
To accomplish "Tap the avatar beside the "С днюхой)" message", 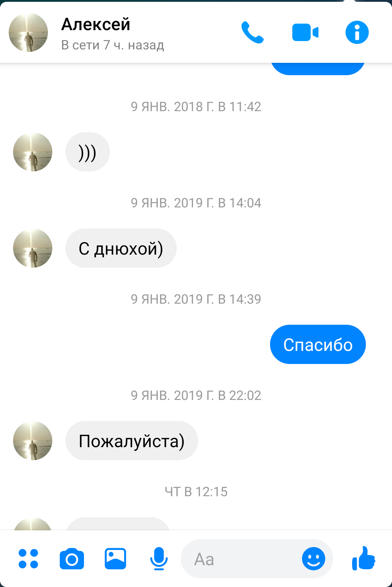I will [x=33, y=248].
